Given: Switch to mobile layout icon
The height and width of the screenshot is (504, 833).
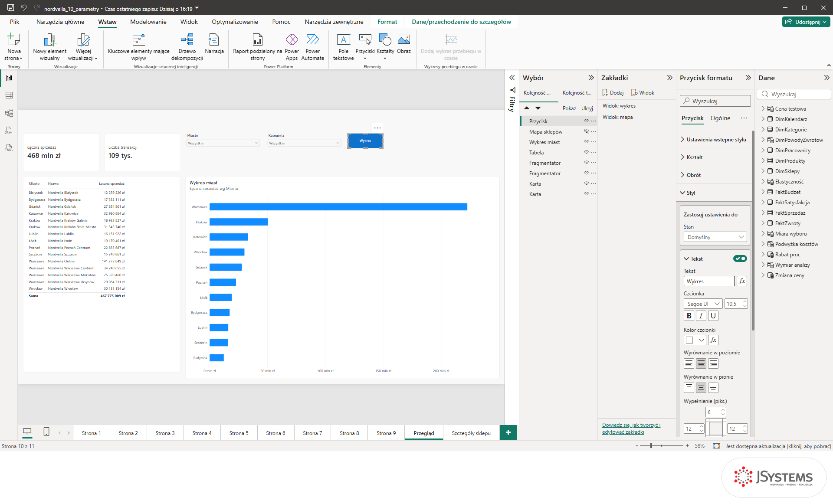Looking at the screenshot, I should click(46, 432).
